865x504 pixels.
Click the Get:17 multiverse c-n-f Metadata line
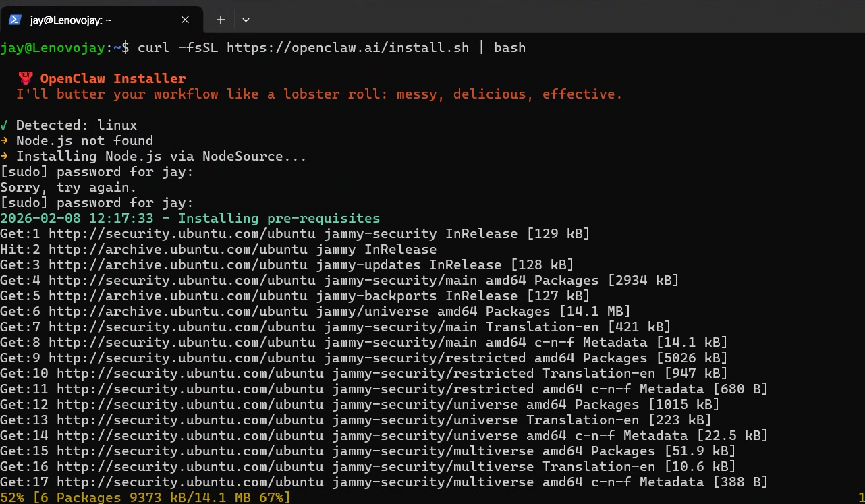(384, 482)
